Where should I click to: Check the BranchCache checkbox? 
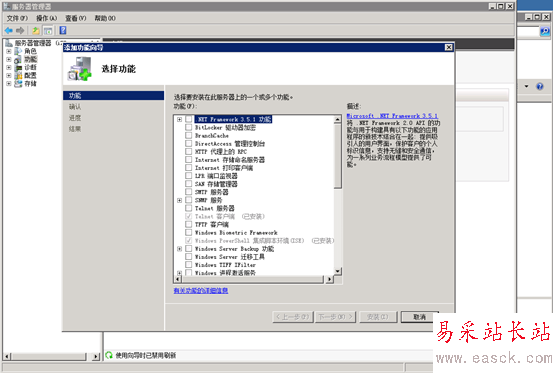189,135
